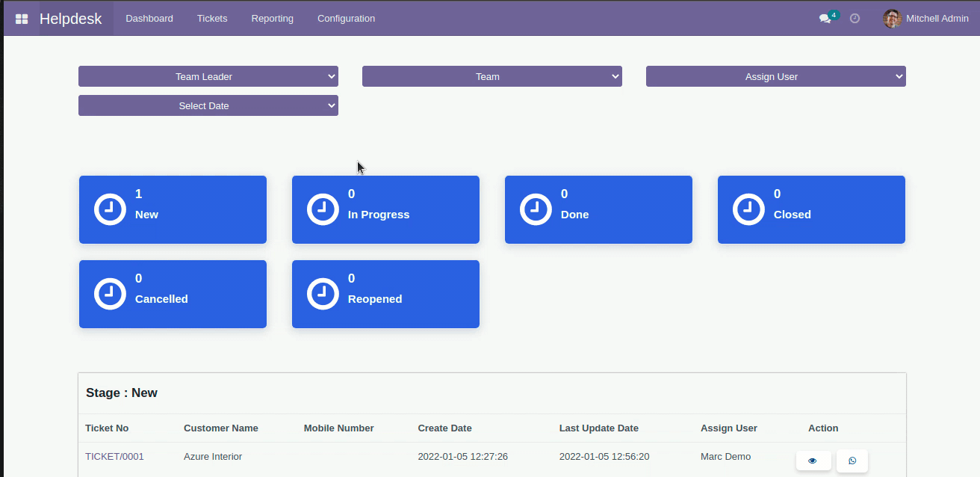
Task: Send WhatsApp message for TICKET/0001
Action: pyautogui.click(x=852, y=461)
